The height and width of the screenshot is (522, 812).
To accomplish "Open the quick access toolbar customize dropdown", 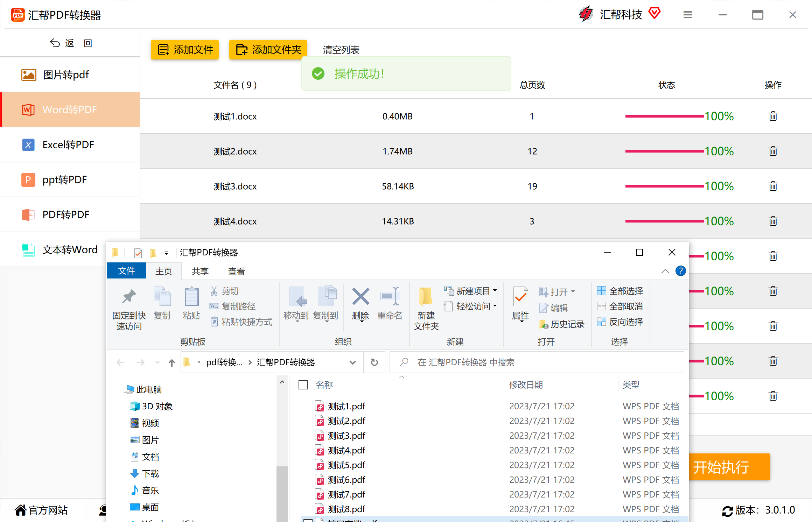I will (x=166, y=253).
